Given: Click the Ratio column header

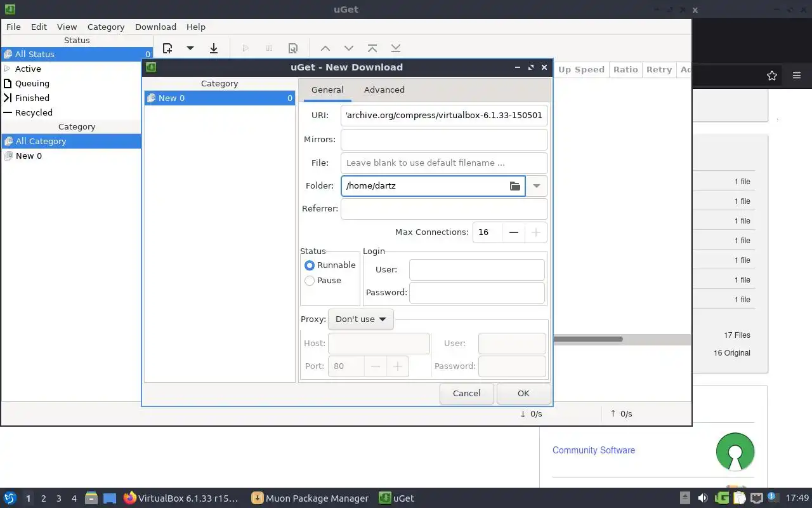Looking at the screenshot, I should (x=625, y=69).
